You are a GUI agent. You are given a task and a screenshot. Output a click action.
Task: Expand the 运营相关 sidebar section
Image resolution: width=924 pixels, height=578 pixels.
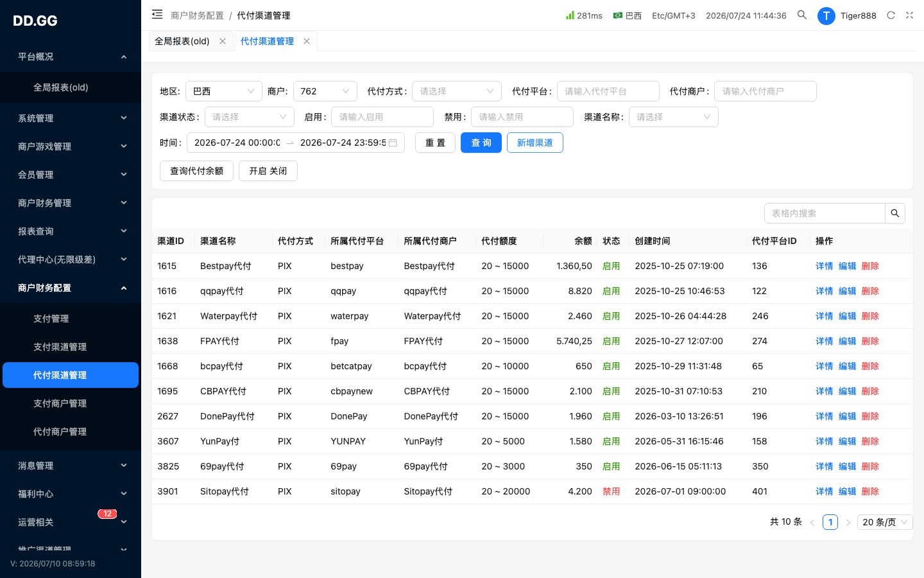click(x=71, y=522)
